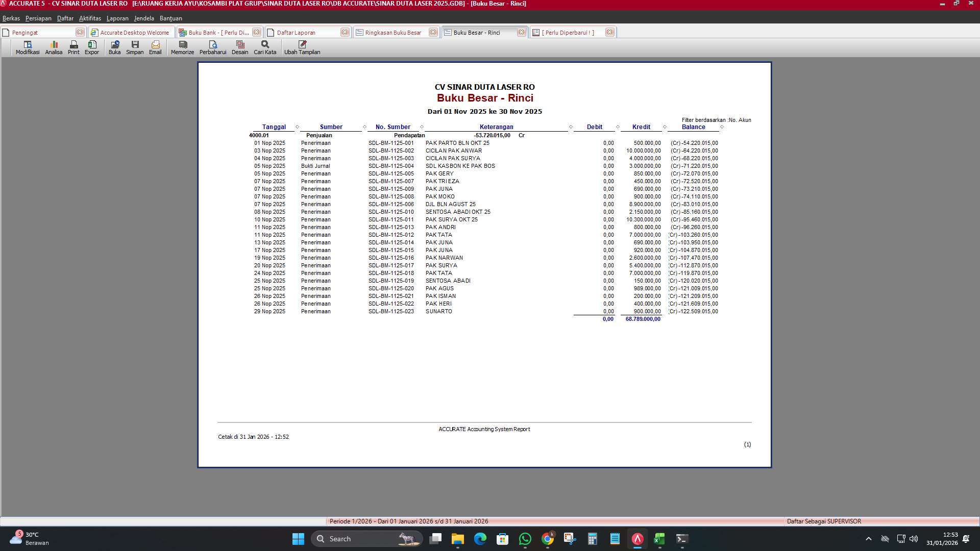Change report view using Ubah Tampilan icon

[302, 47]
